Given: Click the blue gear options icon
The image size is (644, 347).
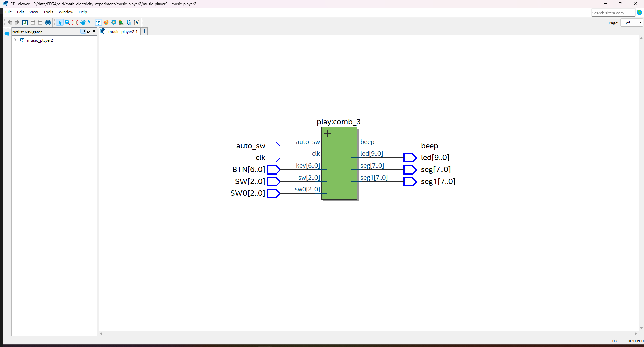Looking at the screenshot, I should pyautogui.click(x=114, y=22).
